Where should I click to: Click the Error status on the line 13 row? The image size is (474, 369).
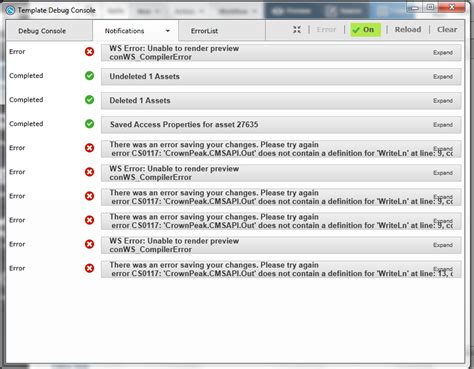(17, 268)
